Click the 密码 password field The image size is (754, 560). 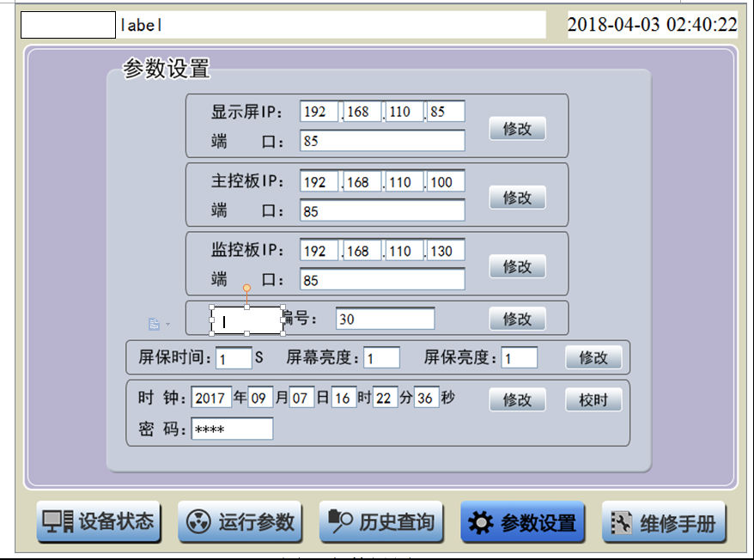(x=232, y=429)
